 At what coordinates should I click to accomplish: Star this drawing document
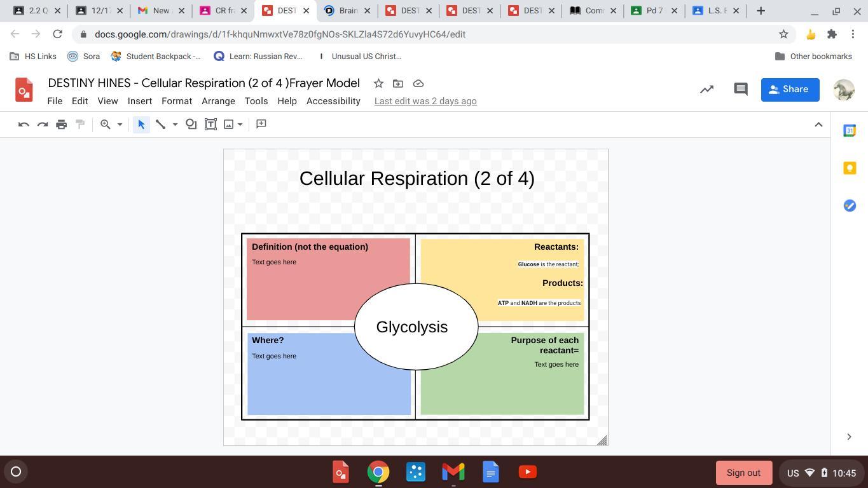tap(378, 83)
